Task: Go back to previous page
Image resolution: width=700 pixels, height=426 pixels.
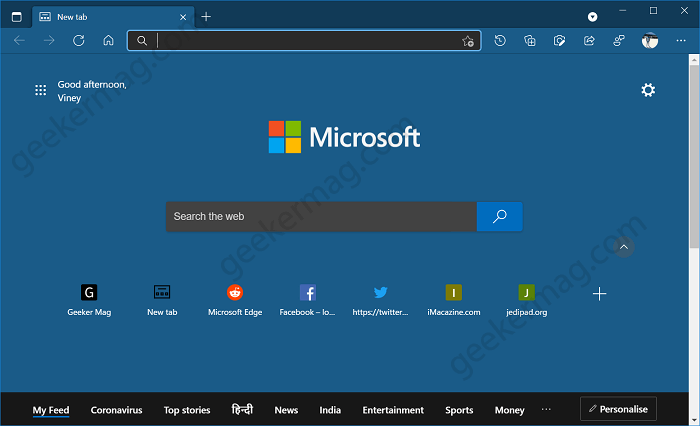Action: [x=19, y=41]
